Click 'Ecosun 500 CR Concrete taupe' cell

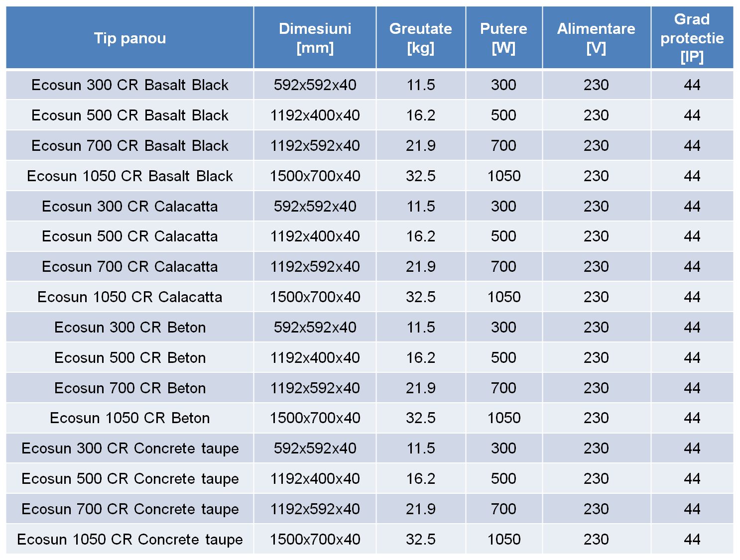click(129, 479)
